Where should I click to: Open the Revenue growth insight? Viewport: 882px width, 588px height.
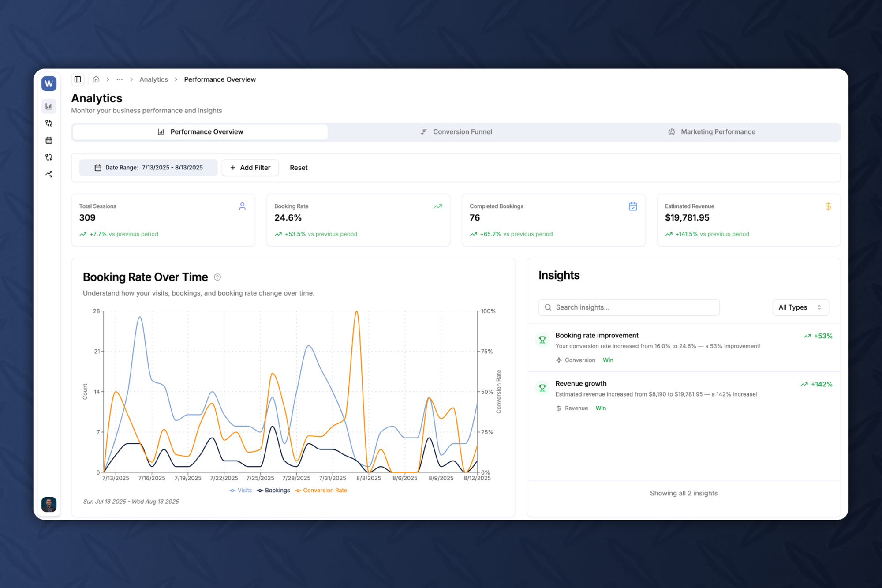[684, 396]
